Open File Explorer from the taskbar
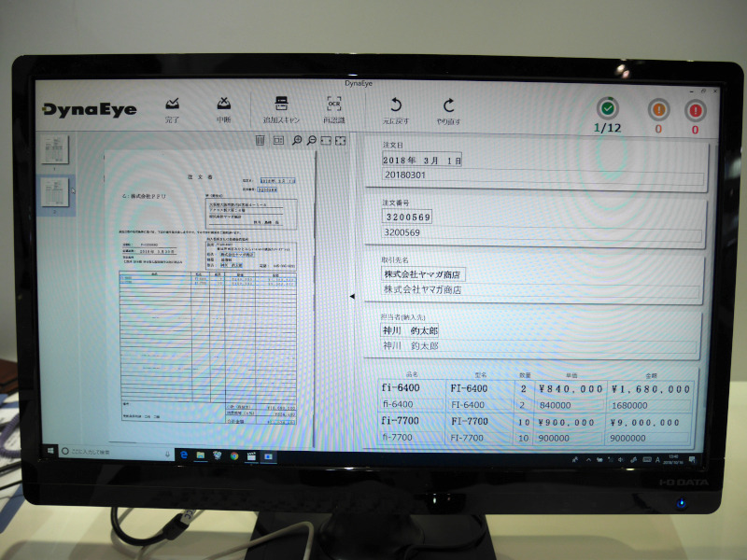The width and height of the screenshot is (747, 560). coord(201,455)
